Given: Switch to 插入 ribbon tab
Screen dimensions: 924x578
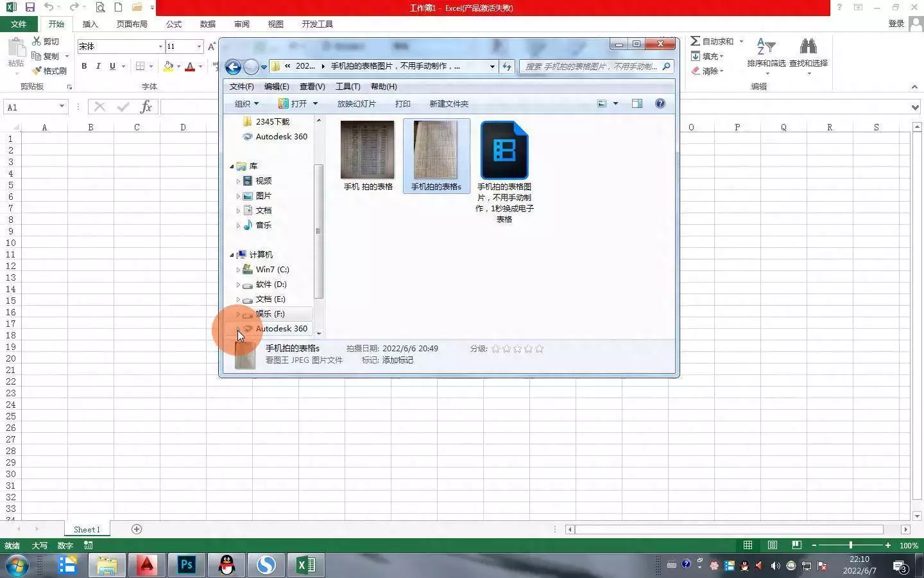Looking at the screenshot, I should [90, 24].
